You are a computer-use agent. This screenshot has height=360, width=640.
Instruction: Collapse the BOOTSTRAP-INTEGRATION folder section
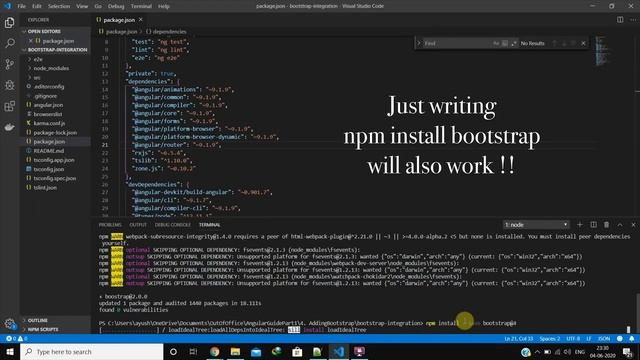(x=55, y=50)
